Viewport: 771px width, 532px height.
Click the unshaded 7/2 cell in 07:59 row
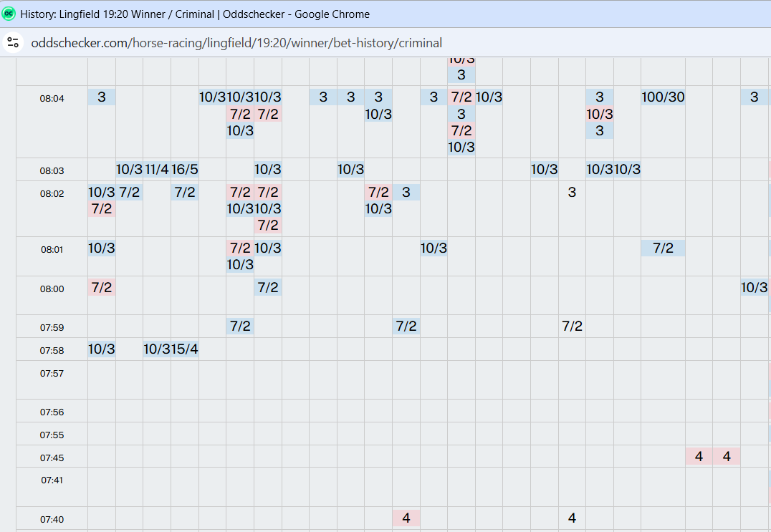[x=572, y=327]
